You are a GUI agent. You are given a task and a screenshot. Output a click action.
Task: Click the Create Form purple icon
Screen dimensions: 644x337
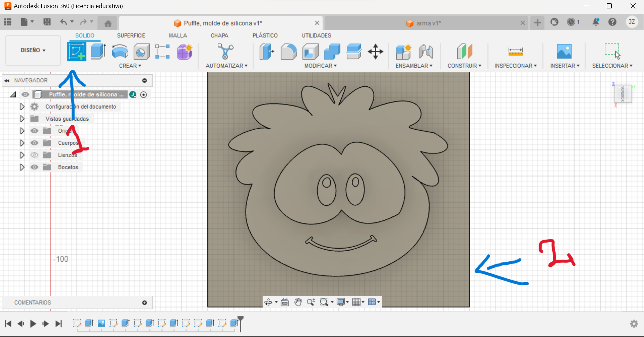point(185,52)
